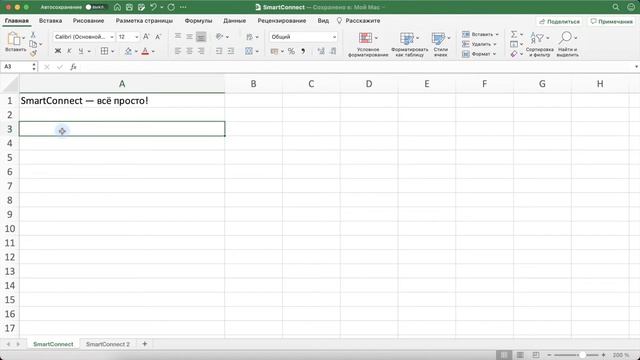
Task: Open Cell styles (Стили ячеек)
Action: point(440,44)
